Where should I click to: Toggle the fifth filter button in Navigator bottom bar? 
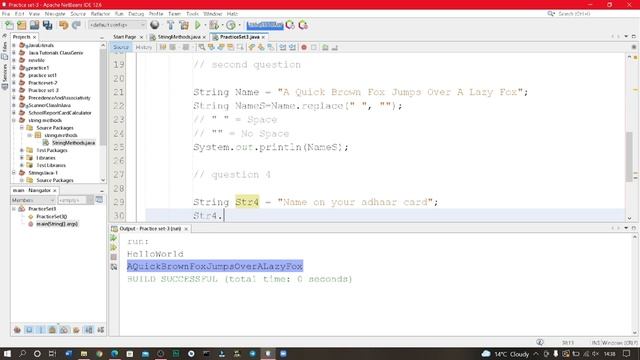64,330
